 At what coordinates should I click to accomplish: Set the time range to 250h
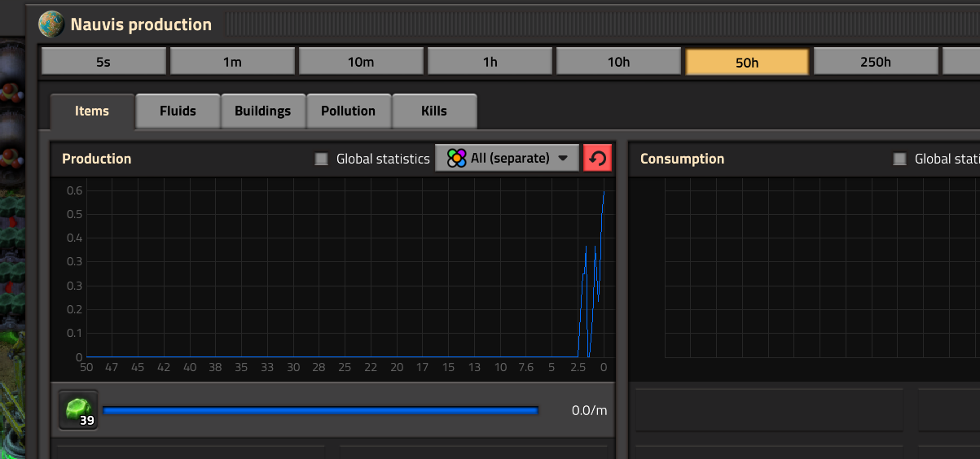876,62
